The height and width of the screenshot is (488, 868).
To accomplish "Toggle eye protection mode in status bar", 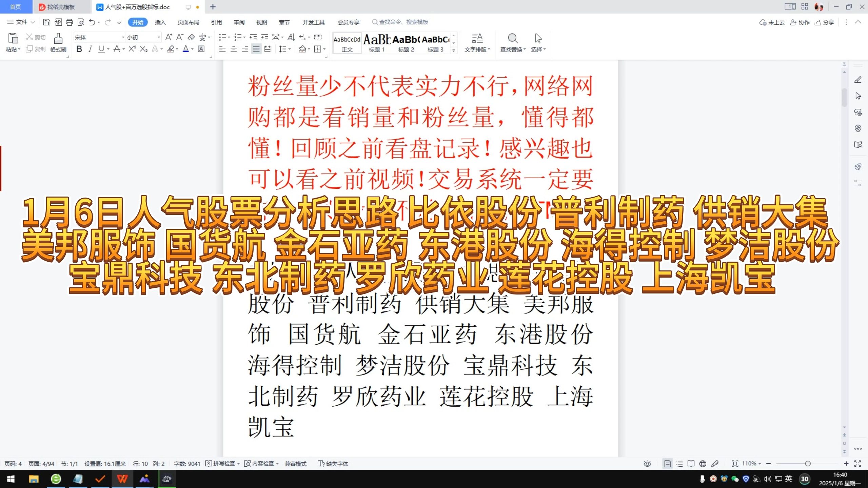I will pyautogui.click(x=647, y=464).
